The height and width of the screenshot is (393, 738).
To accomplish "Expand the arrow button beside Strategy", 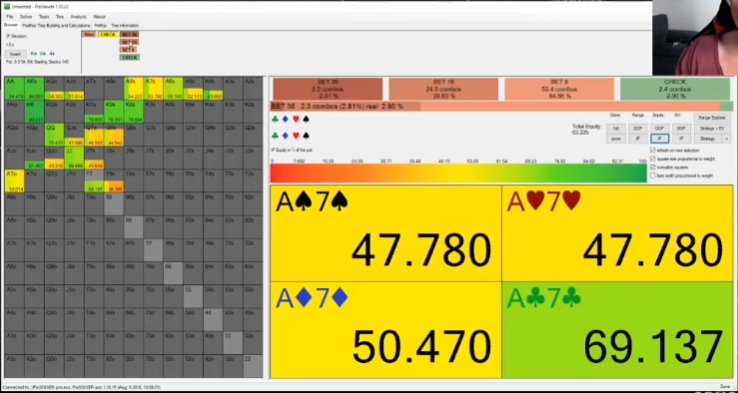I will tap(726, 139).
